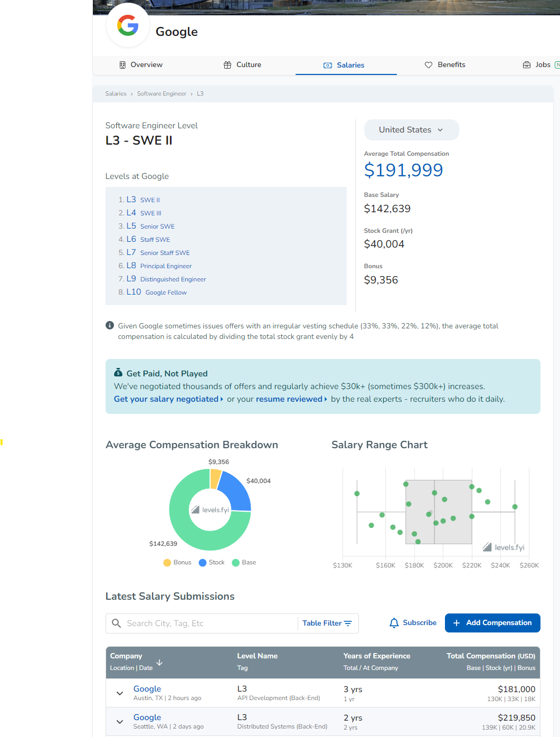Switch to the Salaries tab
Viewport: 560px width, 737px height.
tap(346, 65)
